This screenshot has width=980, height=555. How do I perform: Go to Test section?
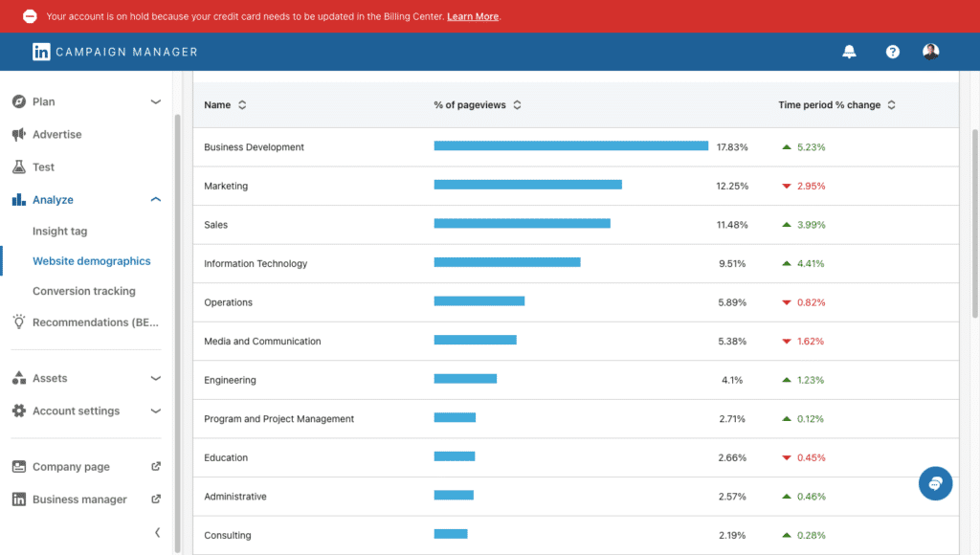click(x=43, y=166)
